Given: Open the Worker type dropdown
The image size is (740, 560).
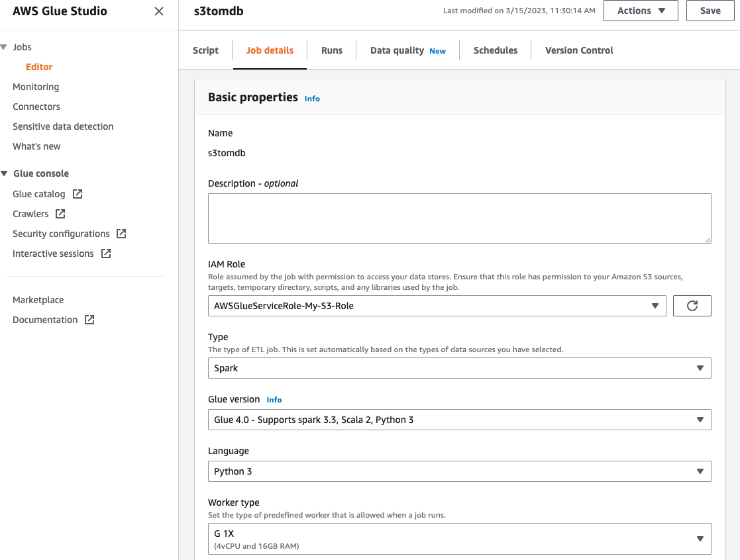Looking at the screenshot, I should click(x=459, y=539).
